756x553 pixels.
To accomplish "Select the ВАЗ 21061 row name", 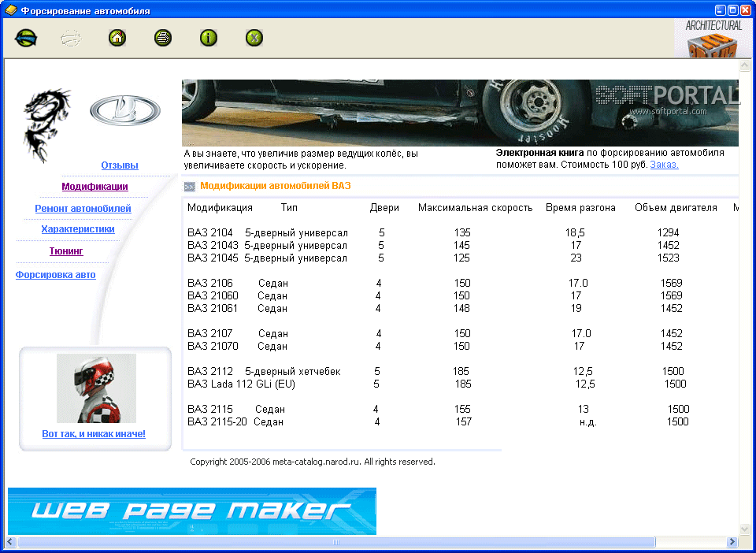I will pyautogui.click(x=213, y=308).
